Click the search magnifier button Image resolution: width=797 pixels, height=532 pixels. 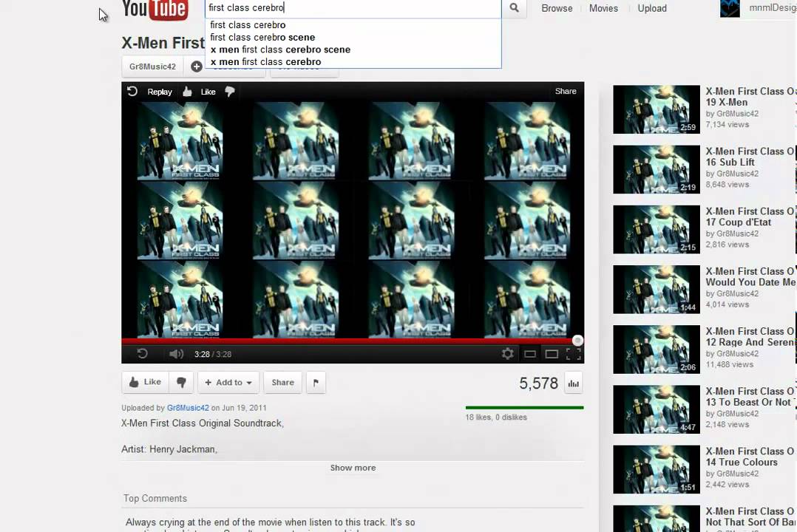pyautogui.click(x=515, y=8)
